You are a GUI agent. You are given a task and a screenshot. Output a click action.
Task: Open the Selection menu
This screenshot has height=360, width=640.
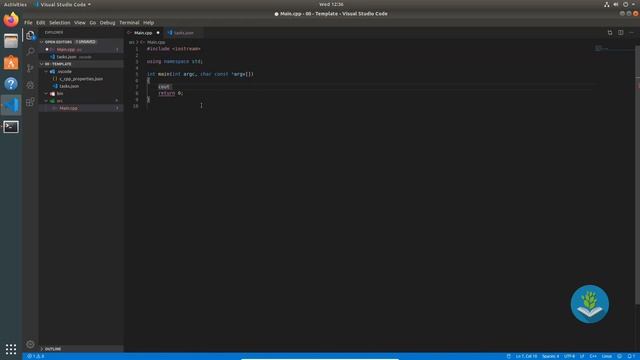60,23
